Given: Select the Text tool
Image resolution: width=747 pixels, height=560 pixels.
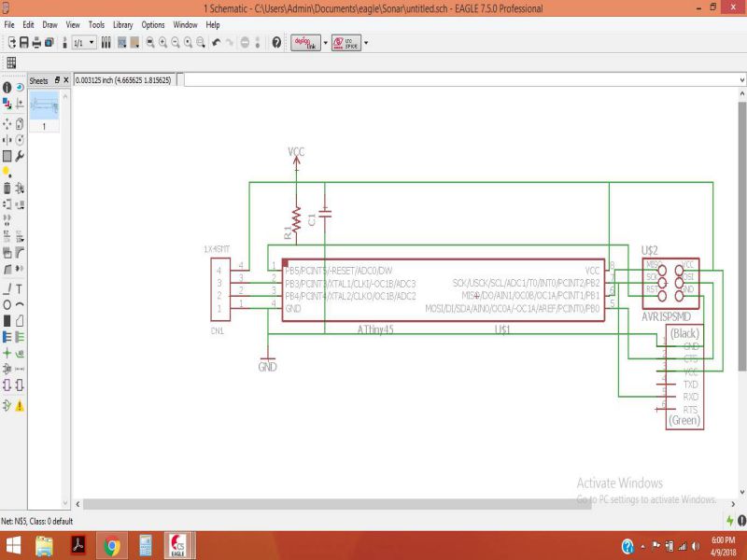Looking at the screenshot, I should click(20, 288).
